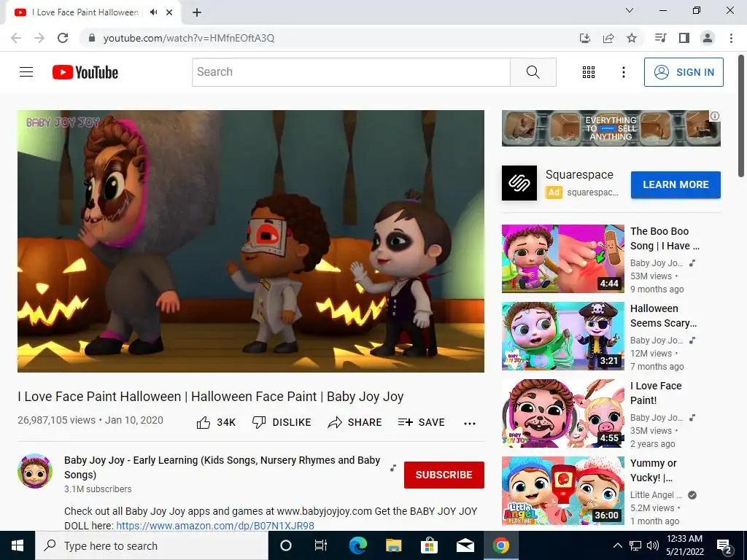The width and height of the screenshot is (747, 560).
Task: Bookmark this tab with star icon
Action: 632,38
